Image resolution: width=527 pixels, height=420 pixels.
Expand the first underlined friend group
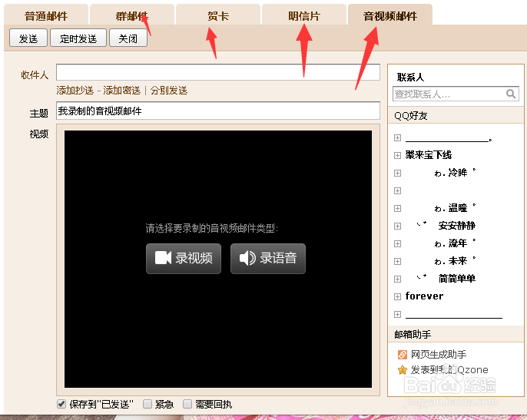(x=398, y=137)
